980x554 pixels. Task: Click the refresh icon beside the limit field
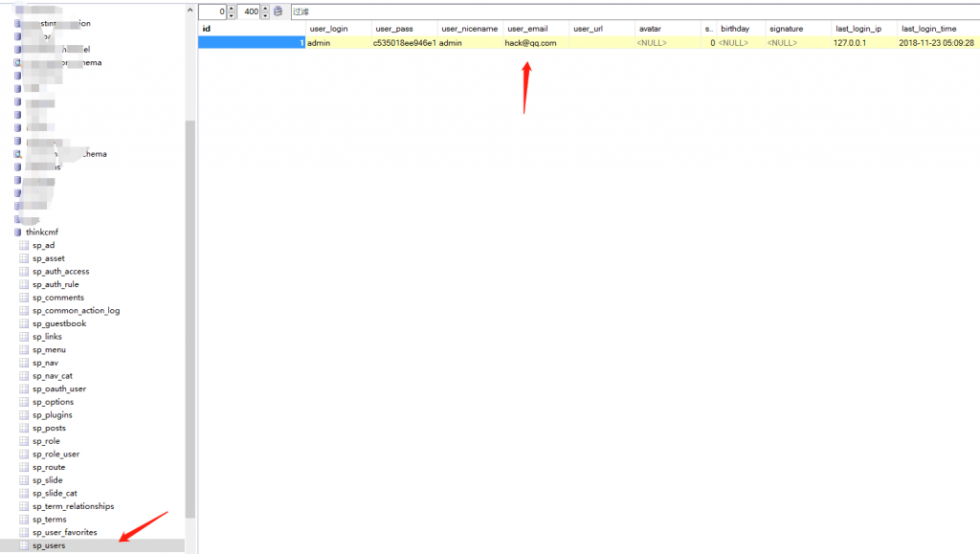[x=278, y=11]
